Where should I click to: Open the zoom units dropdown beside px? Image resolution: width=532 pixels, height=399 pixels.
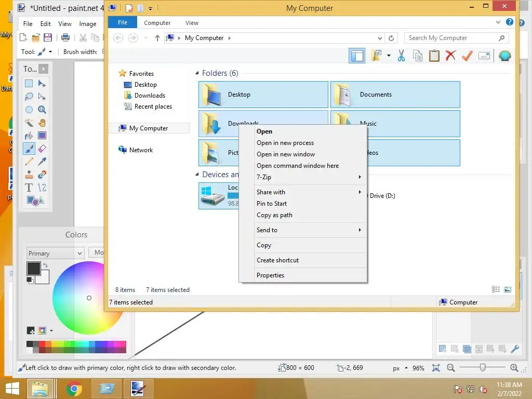coord(406,368)
